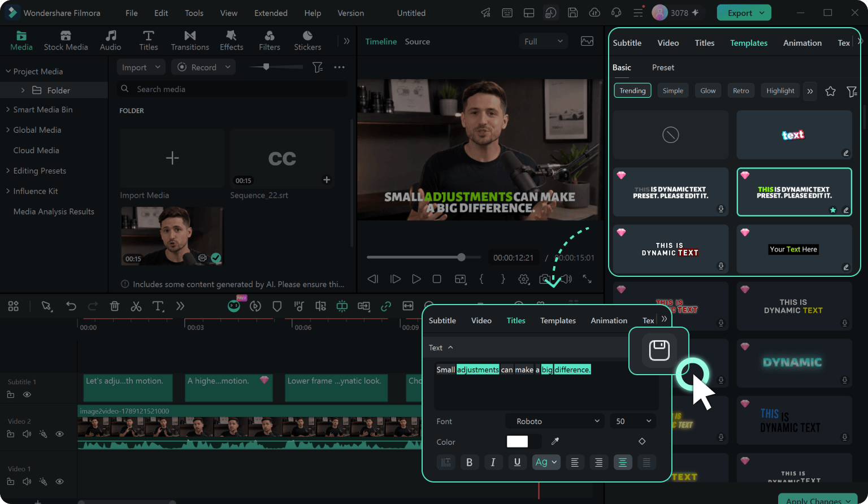Open the File menu
This screenshot has width=868, height=504.
point(132,13)
